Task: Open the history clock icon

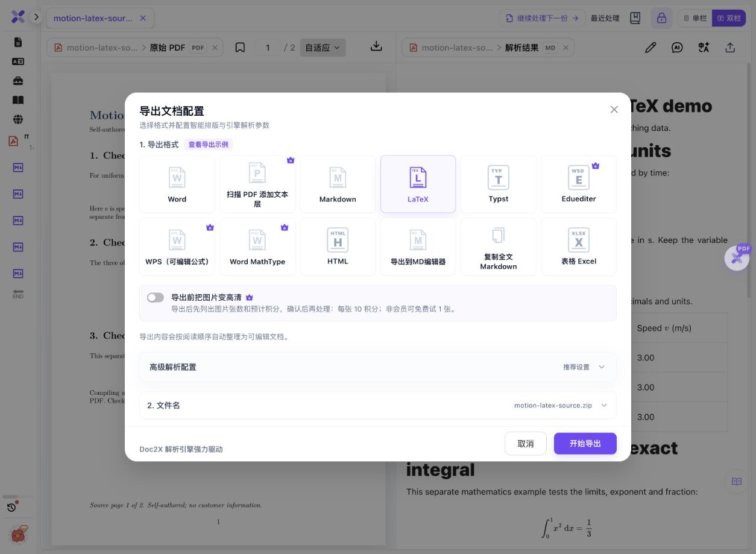Action: (x=11, y=507)
